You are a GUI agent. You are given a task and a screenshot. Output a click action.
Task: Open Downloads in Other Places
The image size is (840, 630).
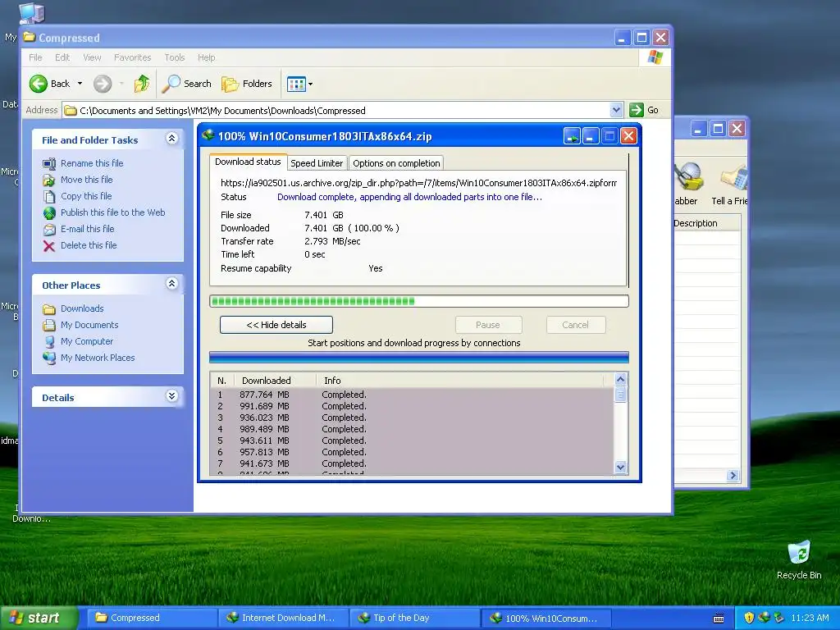pyautogui.click(x=82, y=308)
